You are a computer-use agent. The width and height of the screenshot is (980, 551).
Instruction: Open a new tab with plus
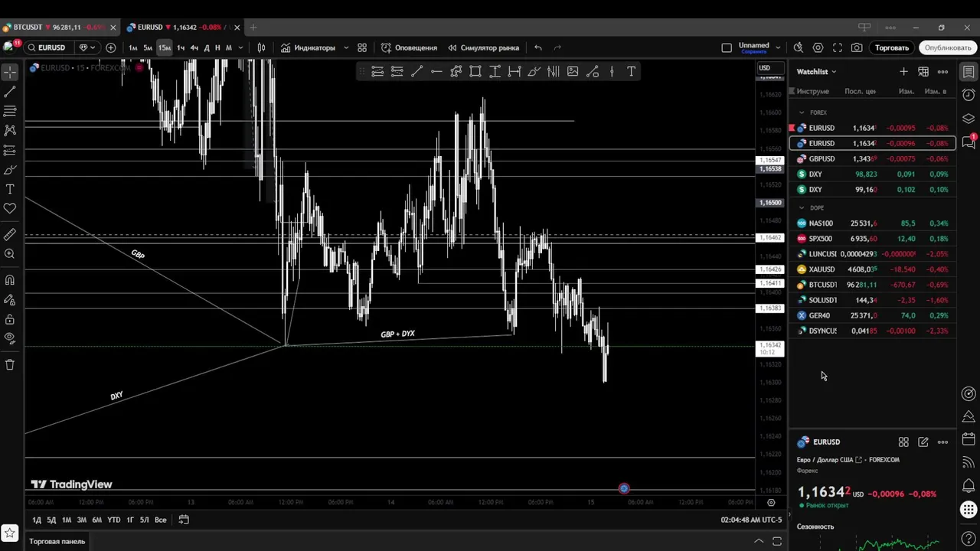point(253,28)
